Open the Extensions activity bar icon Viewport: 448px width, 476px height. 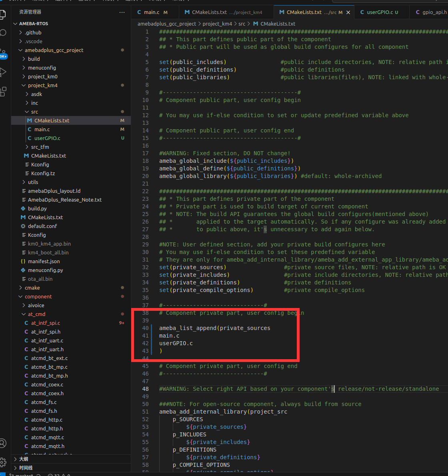point(3,91)
